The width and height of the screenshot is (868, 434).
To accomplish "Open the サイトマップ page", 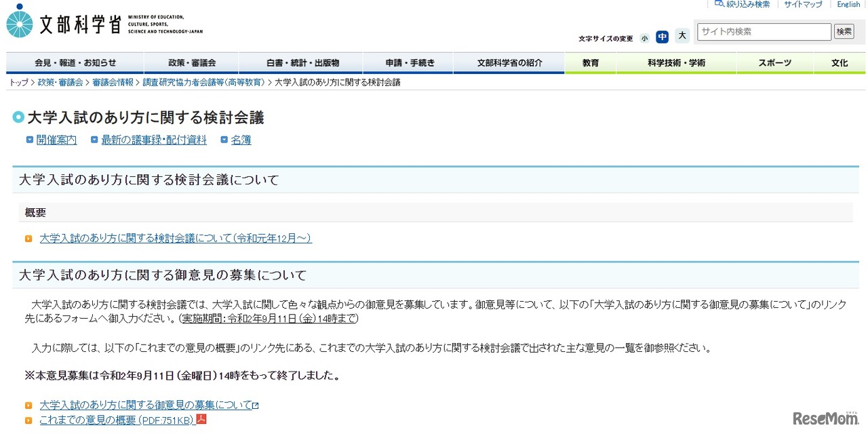I will pos(803,4).
